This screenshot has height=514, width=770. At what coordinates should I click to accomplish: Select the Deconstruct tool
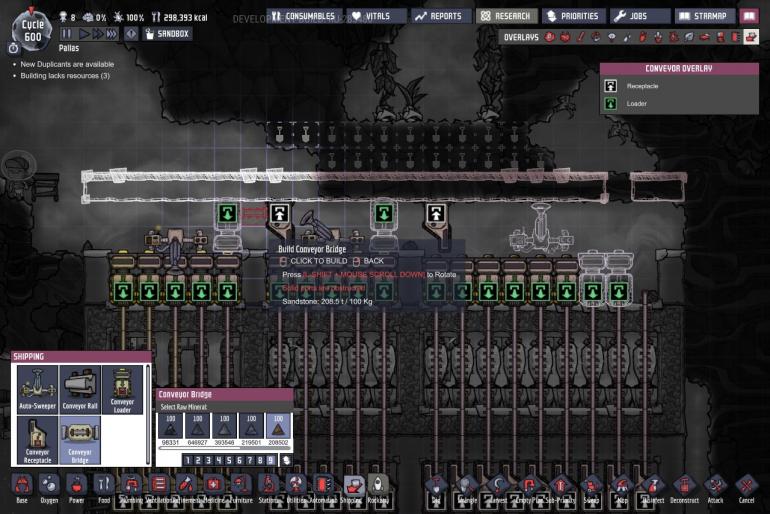pyautogui.click(x=684, y=488)
